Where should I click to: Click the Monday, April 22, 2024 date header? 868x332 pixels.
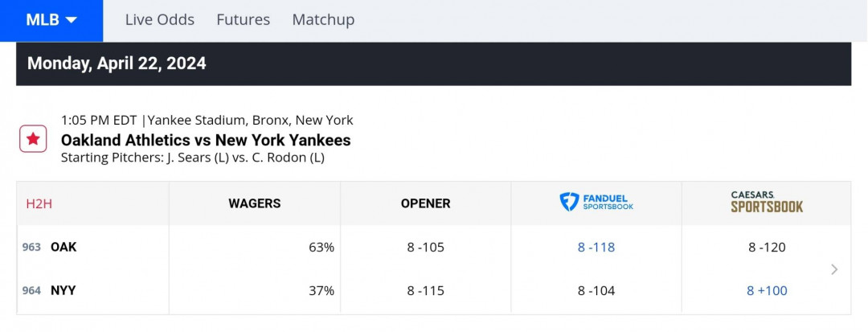coord(117,64)
